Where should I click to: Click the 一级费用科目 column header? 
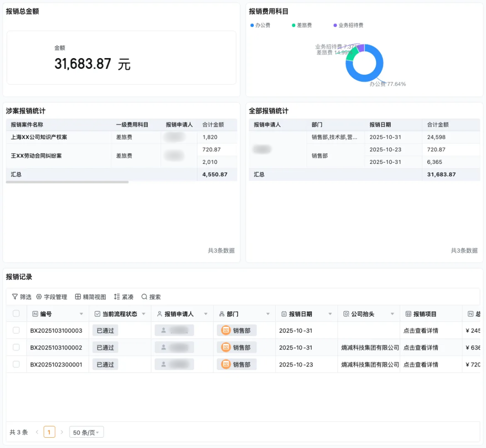pyautogui.click(x=132, y=125)
